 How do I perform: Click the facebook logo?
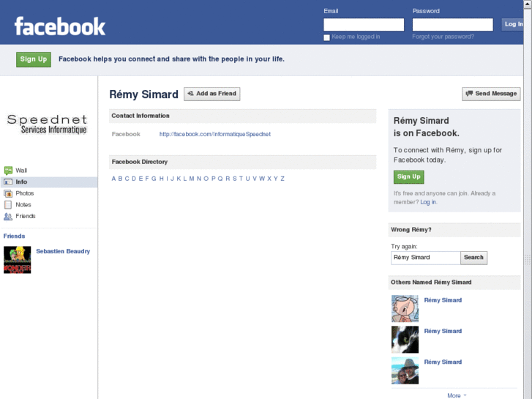point(60,26)
